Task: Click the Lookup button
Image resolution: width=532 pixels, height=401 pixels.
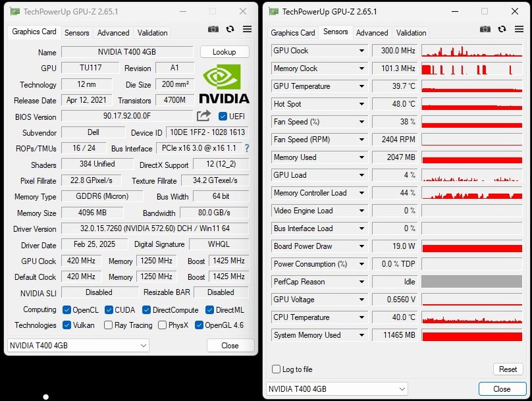Action: click(x=225, y=52)
